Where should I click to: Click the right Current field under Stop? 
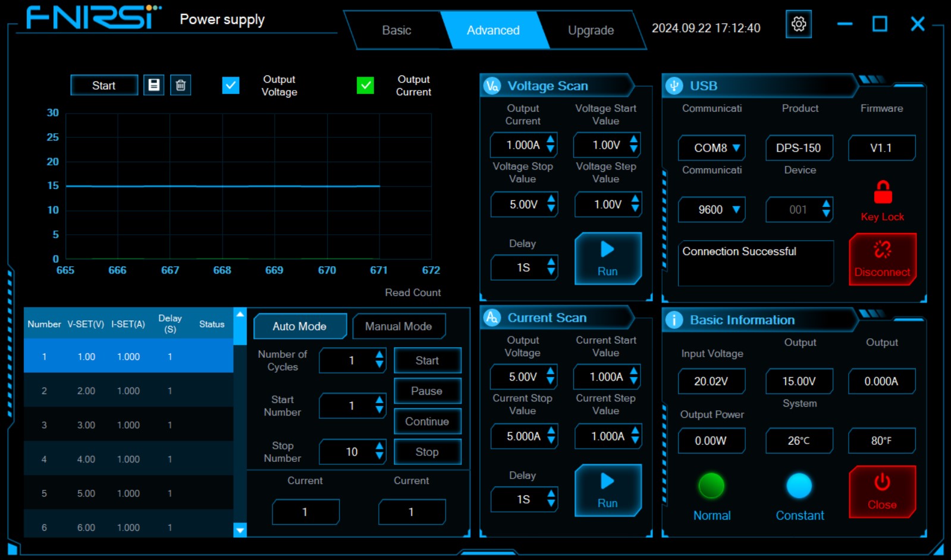412,512
